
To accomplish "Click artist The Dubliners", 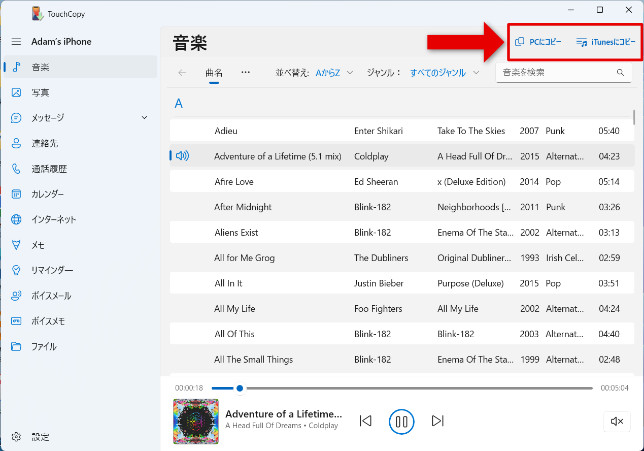I will (x=381, y=258).
